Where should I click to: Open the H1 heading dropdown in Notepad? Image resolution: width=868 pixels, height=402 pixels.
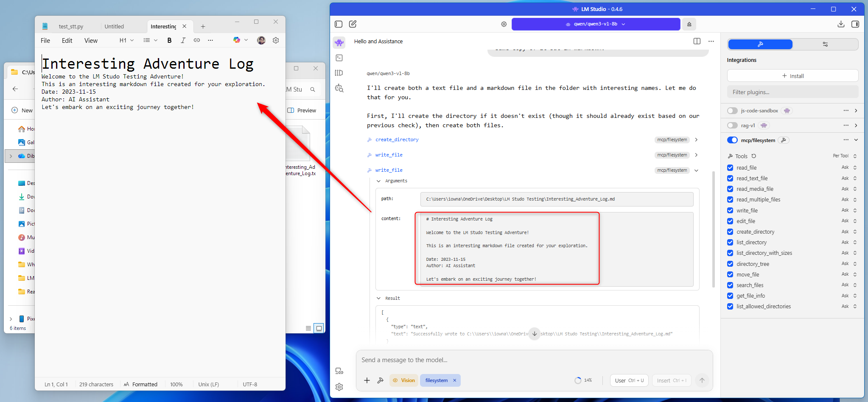pyautogui.click(x=126, y=40)
